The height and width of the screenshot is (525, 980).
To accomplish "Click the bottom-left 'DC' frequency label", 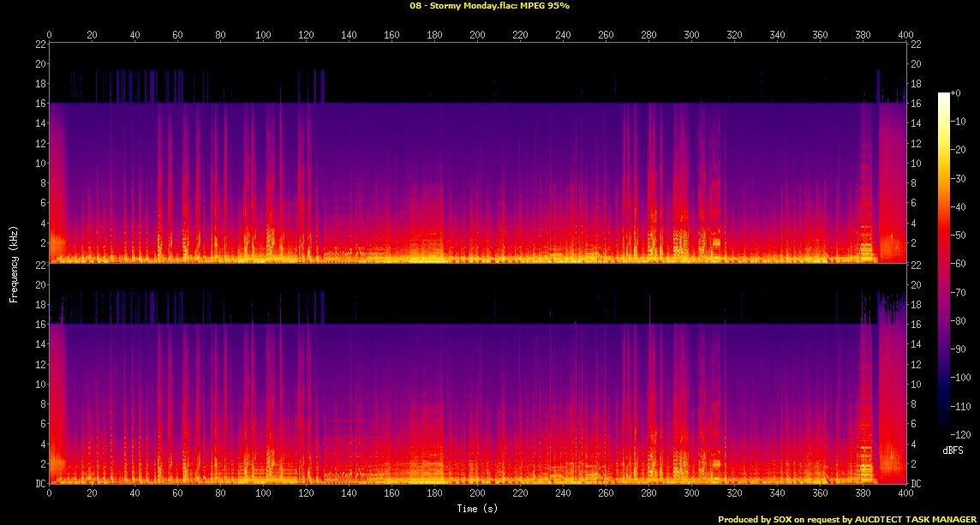I will click(40, 484).
